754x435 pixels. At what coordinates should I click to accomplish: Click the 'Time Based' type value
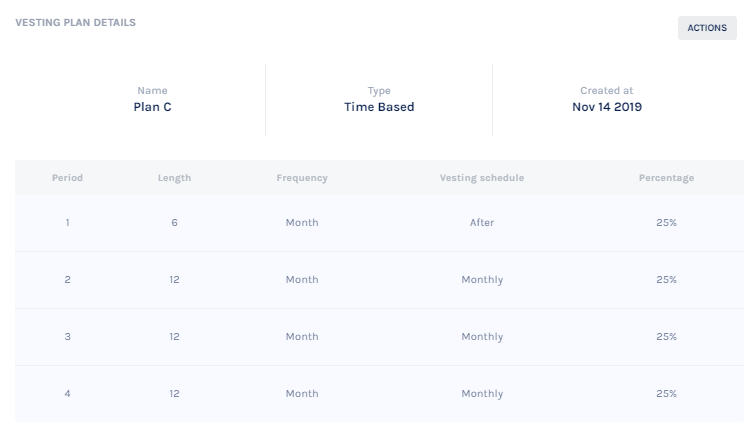(379, 107)
